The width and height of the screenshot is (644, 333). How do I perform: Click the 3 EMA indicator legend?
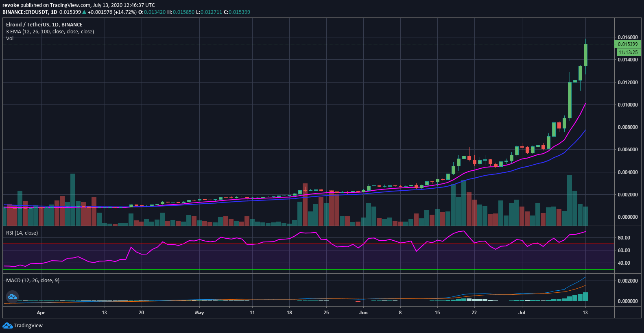(50, 32)
